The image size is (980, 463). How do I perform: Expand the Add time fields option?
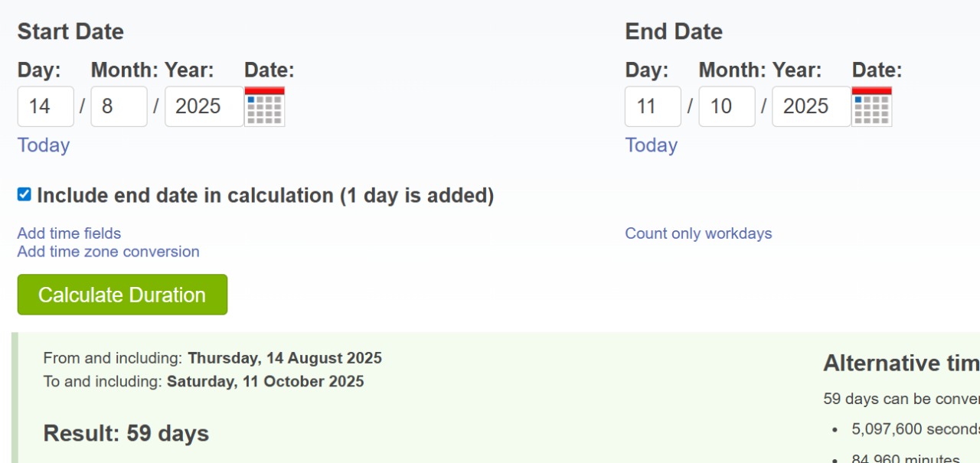[x=69, y=233]
